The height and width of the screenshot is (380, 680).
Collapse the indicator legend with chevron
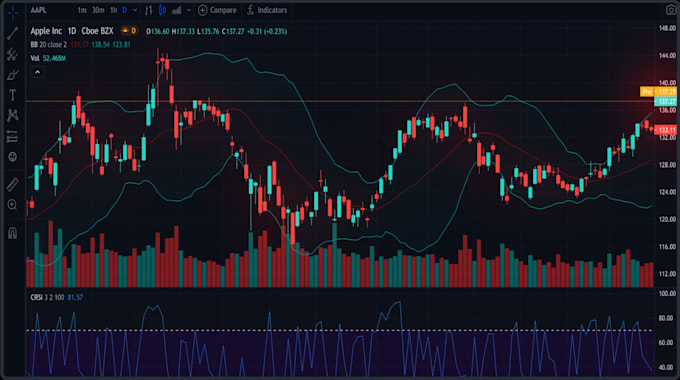pos(37,72)
